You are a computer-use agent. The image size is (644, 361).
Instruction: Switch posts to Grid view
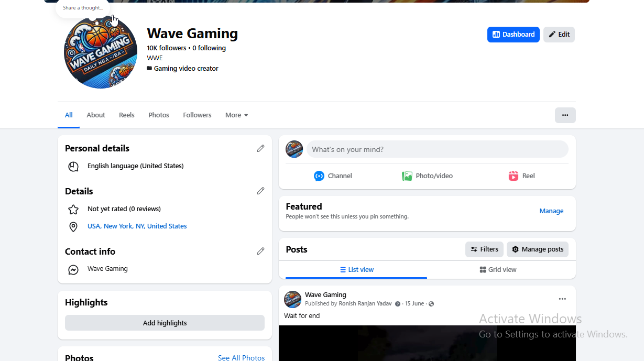pyautogui.click(x=498, y=270)
